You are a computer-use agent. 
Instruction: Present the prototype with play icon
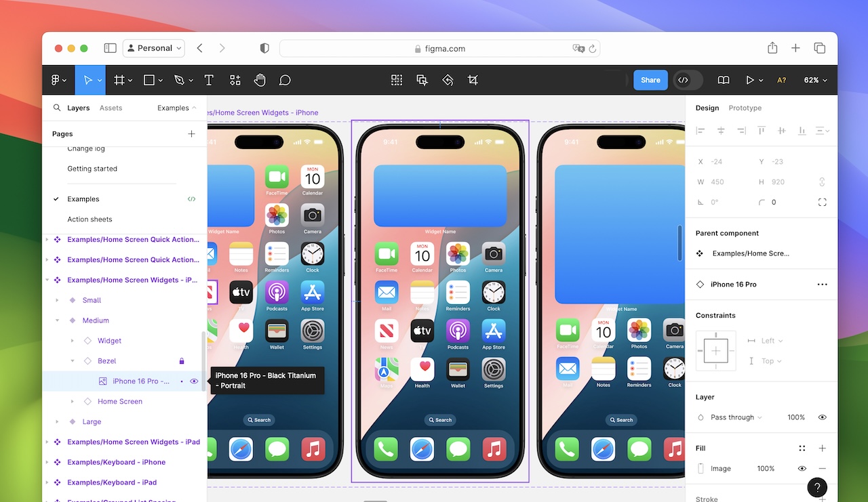750,80
